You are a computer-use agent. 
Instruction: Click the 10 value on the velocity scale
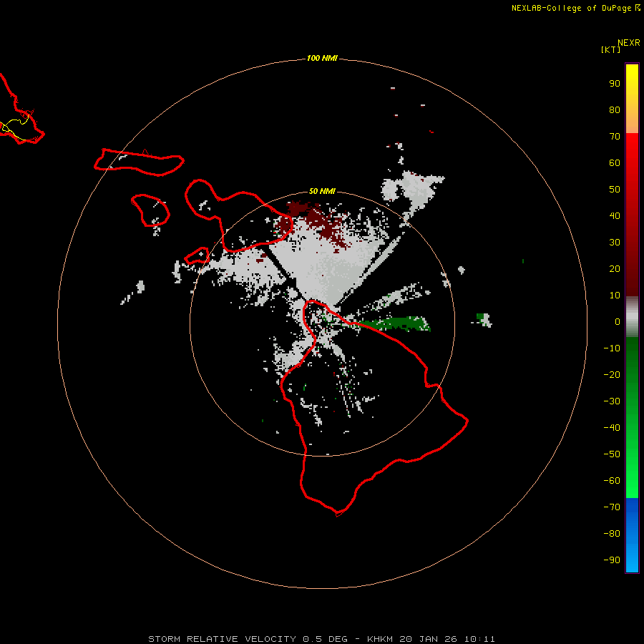point(615,296)
